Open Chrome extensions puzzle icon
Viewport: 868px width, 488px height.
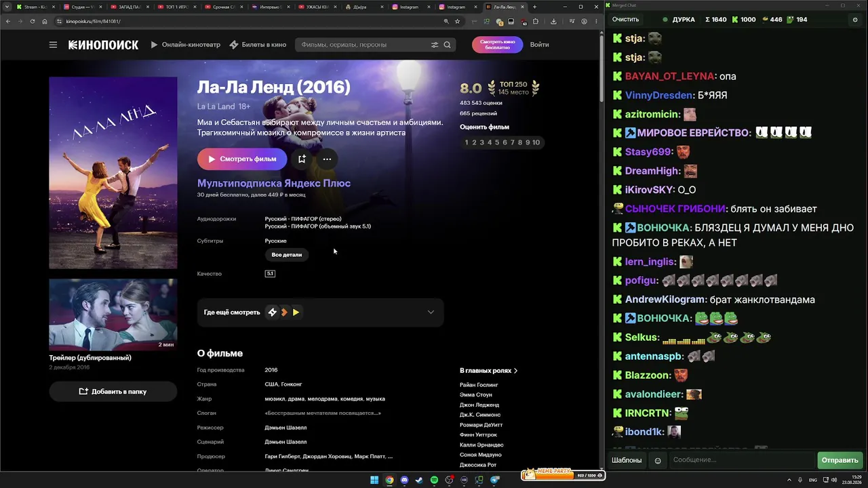[535, 21]
